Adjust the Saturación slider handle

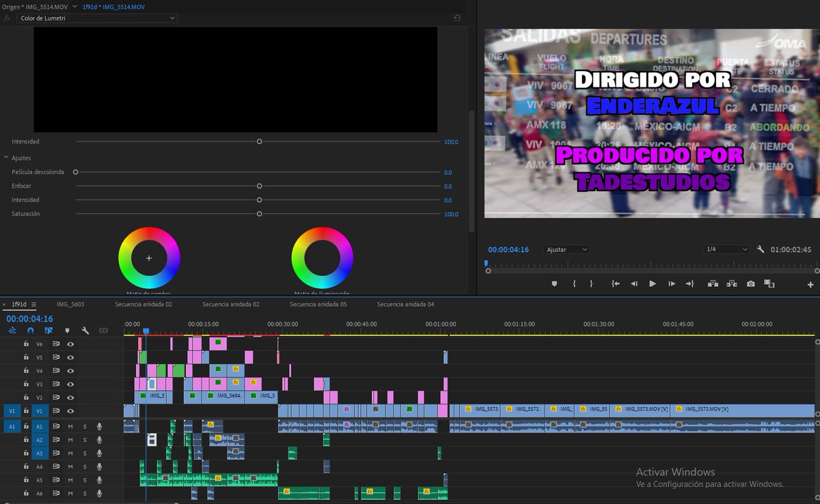259,214
